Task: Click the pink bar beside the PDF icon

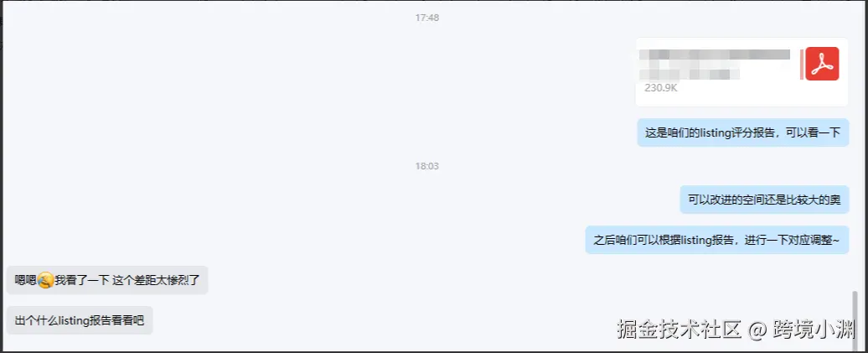Action: pos(802,64)
